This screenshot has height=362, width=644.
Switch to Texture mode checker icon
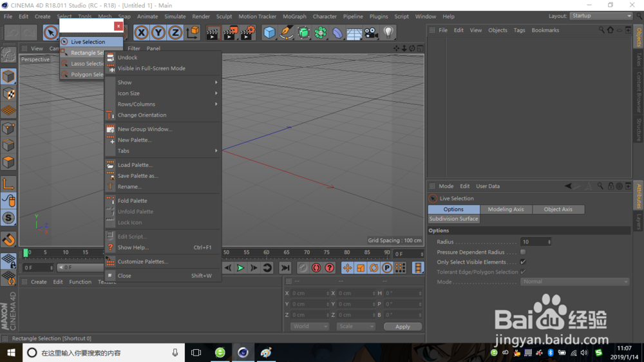pyautogui.click(x=8, y=93)
